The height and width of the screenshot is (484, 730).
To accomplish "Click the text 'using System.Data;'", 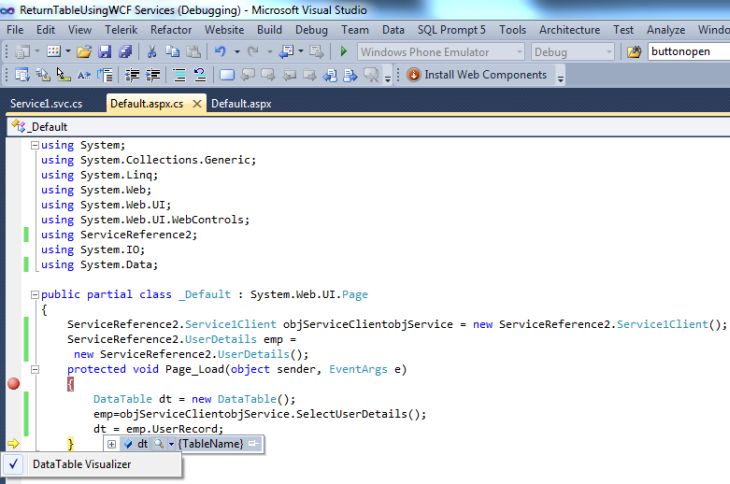I will (99, 265).
